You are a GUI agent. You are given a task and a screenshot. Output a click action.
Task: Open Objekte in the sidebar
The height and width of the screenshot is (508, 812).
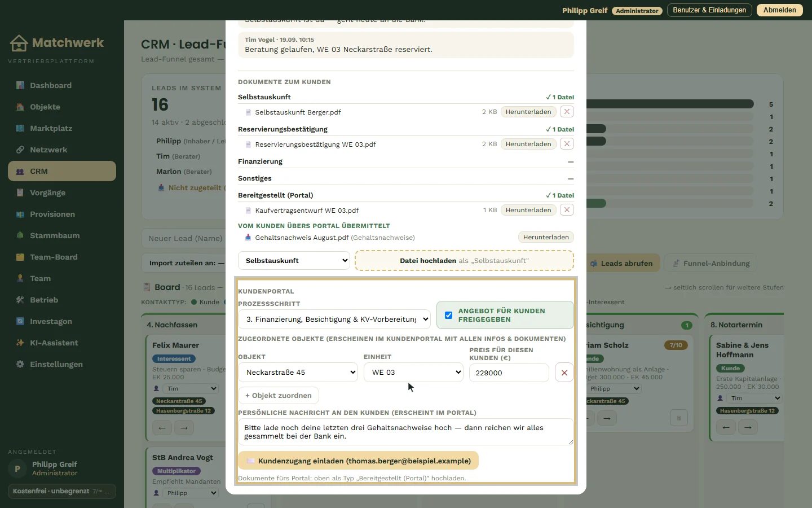tap(62, 107)
